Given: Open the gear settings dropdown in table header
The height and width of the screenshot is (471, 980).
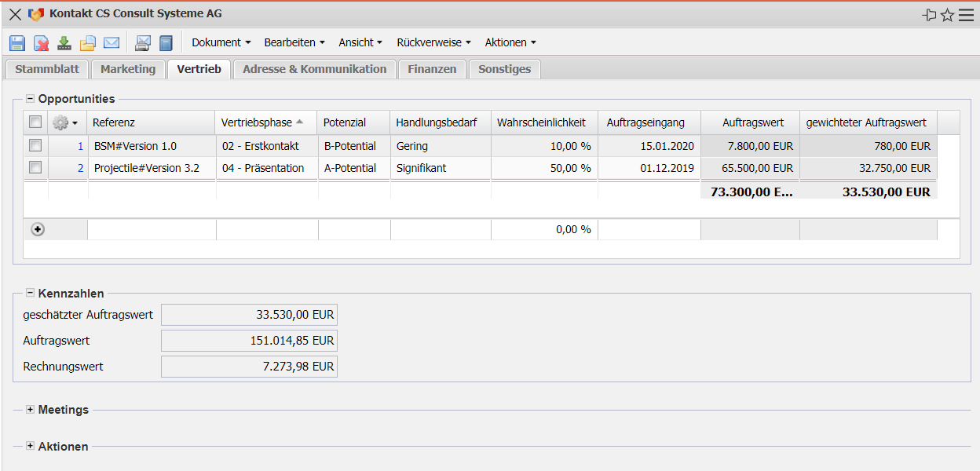Looking at the screenshot, I should (64, 122).
